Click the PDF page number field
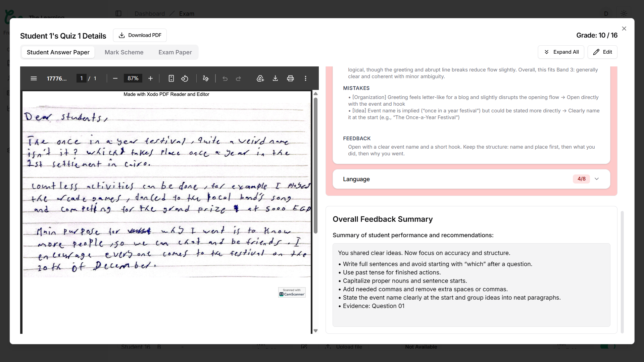Viewport: 644px width, 362px height. [81, 79]
